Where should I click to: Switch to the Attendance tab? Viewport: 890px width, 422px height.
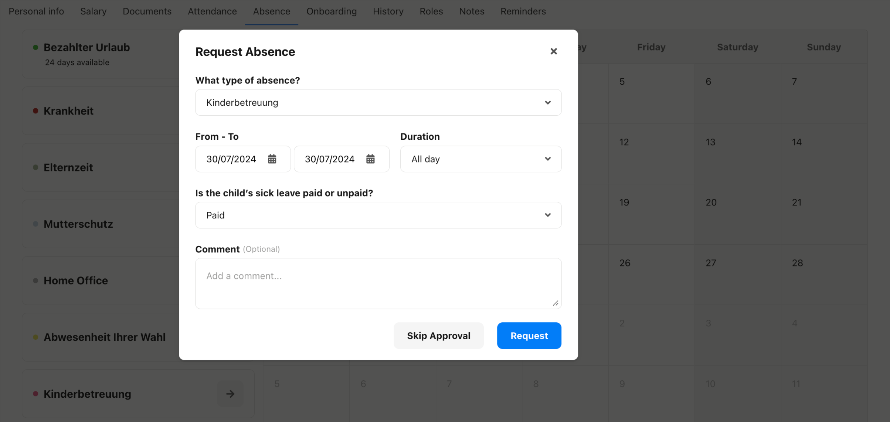click(212, 11)
